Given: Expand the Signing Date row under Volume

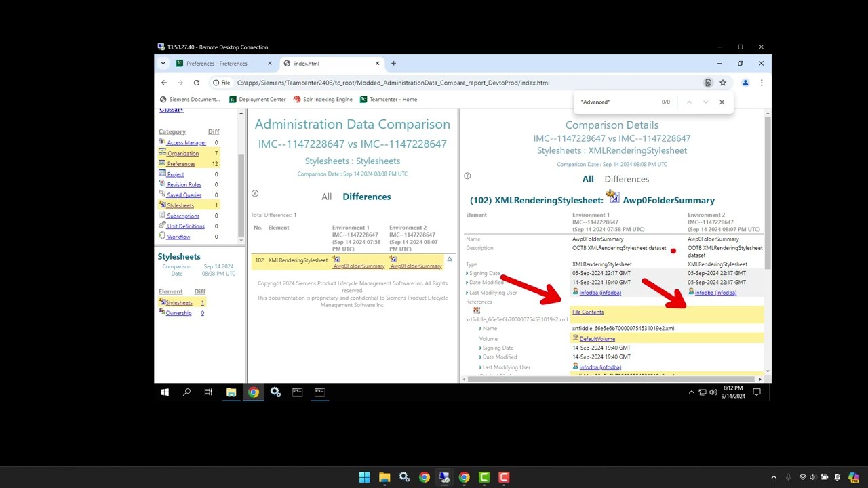Looking at the screenshot, I should (x=481, y=348).
